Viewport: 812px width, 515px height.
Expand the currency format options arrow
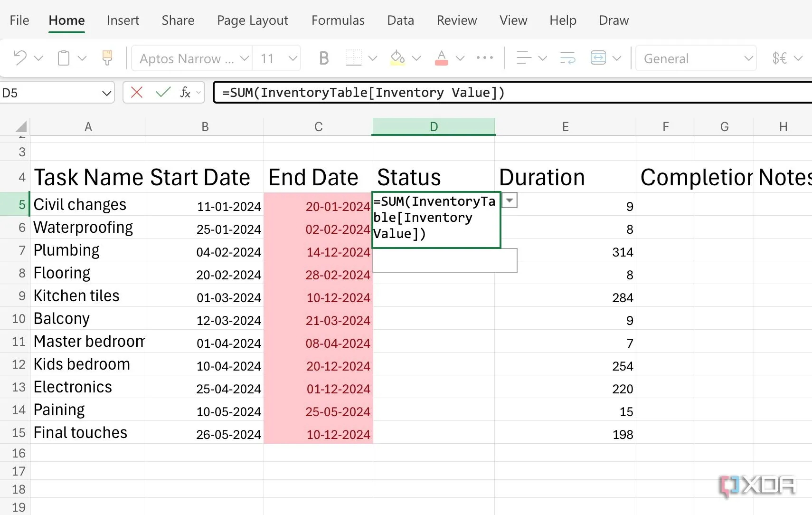798,58
